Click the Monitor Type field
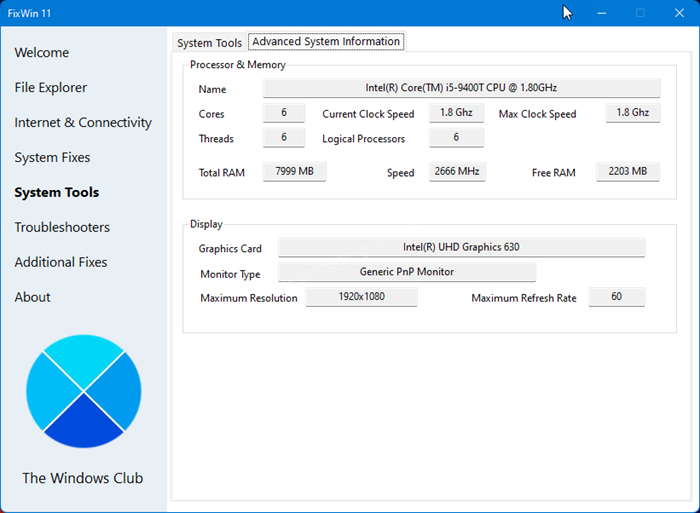 click(x=406, y=272)
